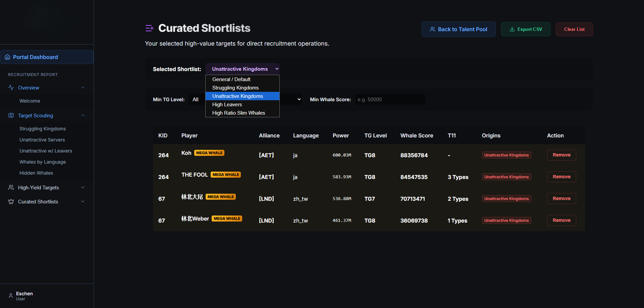Click power value 461.37M
This screenshot has height=308, width=644.
342,220
